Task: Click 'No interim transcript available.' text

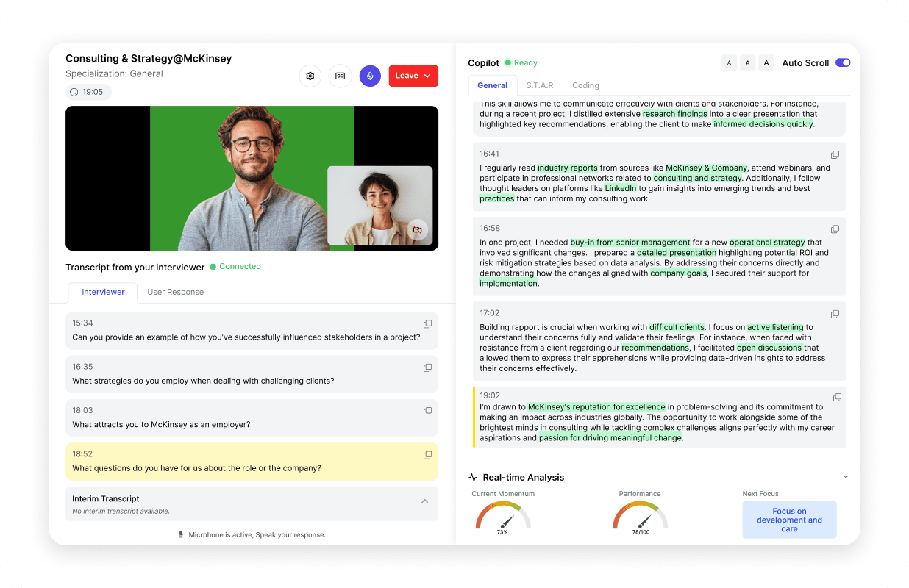Action: [x=121, y=511]
